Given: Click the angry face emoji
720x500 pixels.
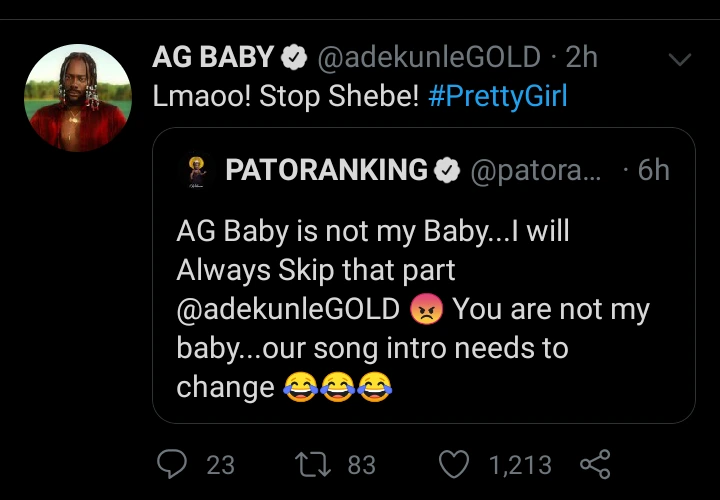Looking at the screenshot, I should click(426, 310).
